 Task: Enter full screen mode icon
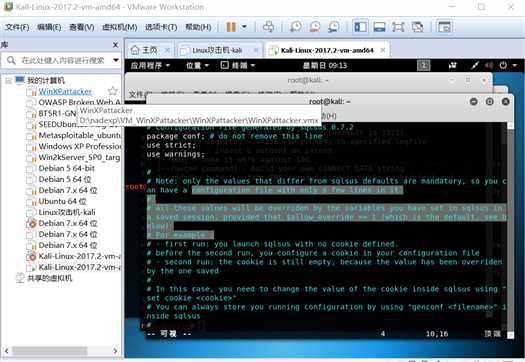398,27
